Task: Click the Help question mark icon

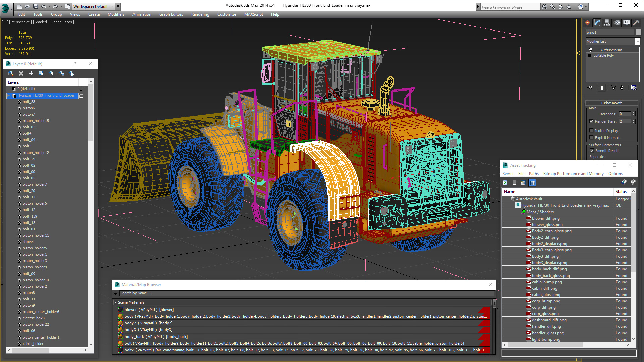Action: coord(580,7)
